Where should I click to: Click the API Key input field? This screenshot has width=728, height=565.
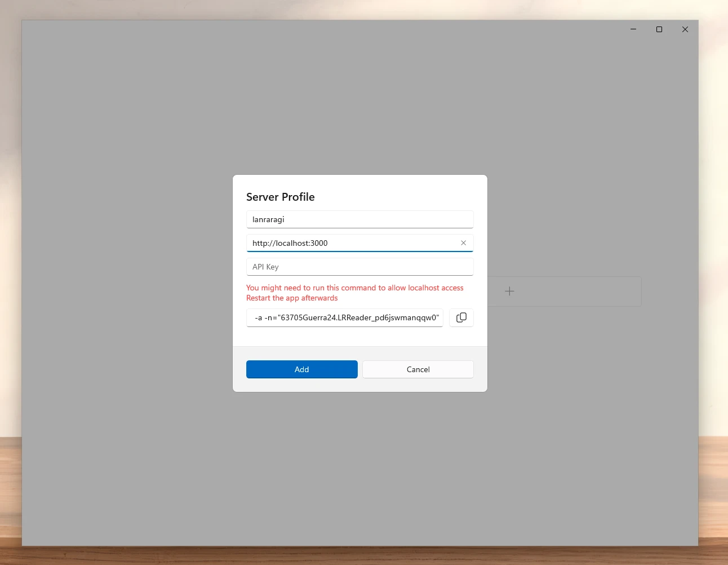[x=360, y=267]
